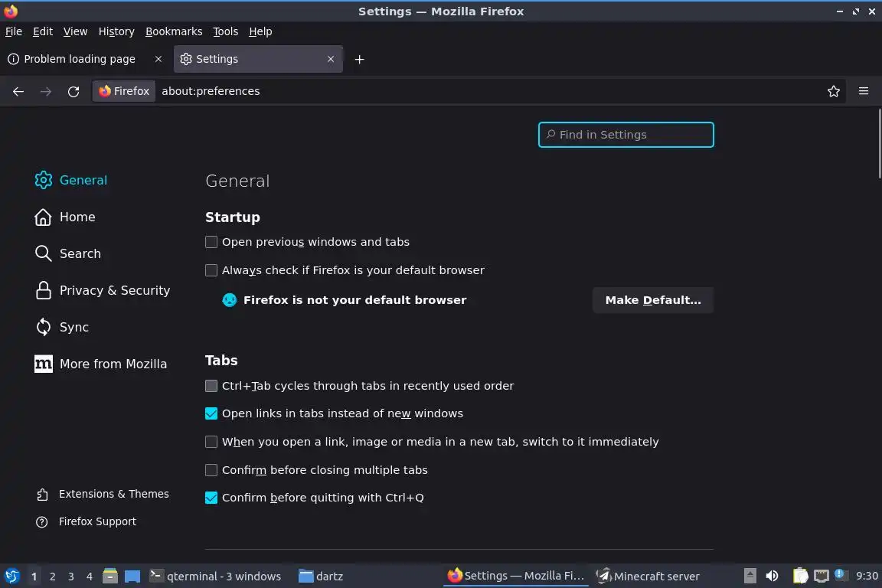Viewport: 882px width, 588px height.
Task: Click the sad face default browser icon
Action: [230, 300]
